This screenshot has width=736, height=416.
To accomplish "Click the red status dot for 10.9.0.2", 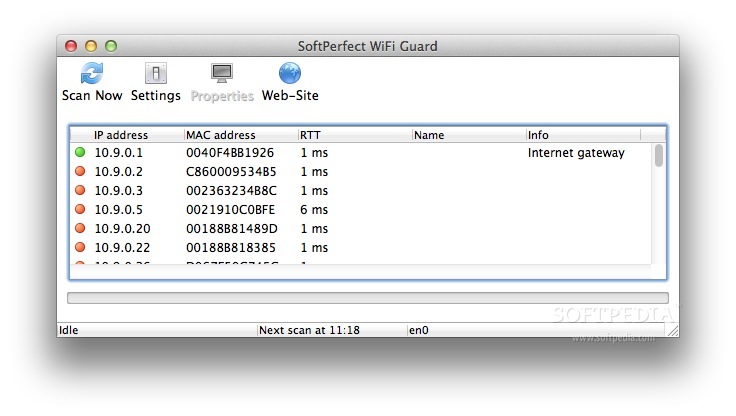I will coord(80,171).
